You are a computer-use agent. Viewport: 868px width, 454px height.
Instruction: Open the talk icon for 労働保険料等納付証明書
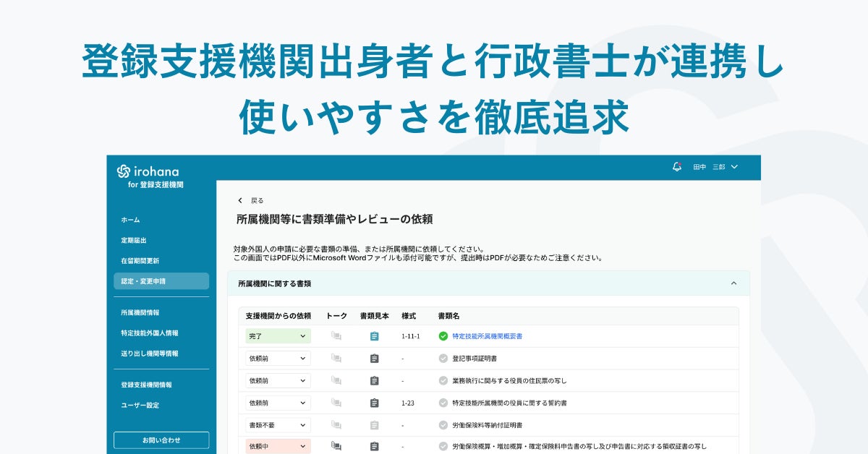tap(336, 425)
